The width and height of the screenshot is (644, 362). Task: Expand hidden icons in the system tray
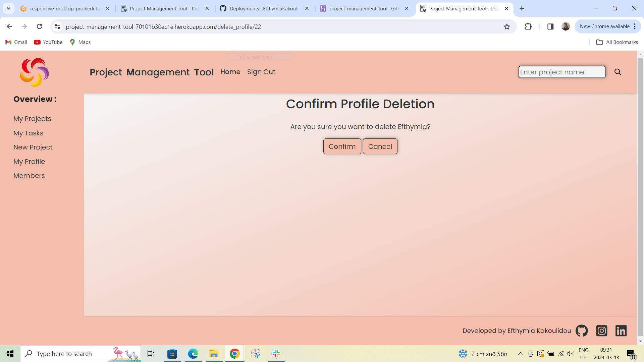click(x=520, y=353)
